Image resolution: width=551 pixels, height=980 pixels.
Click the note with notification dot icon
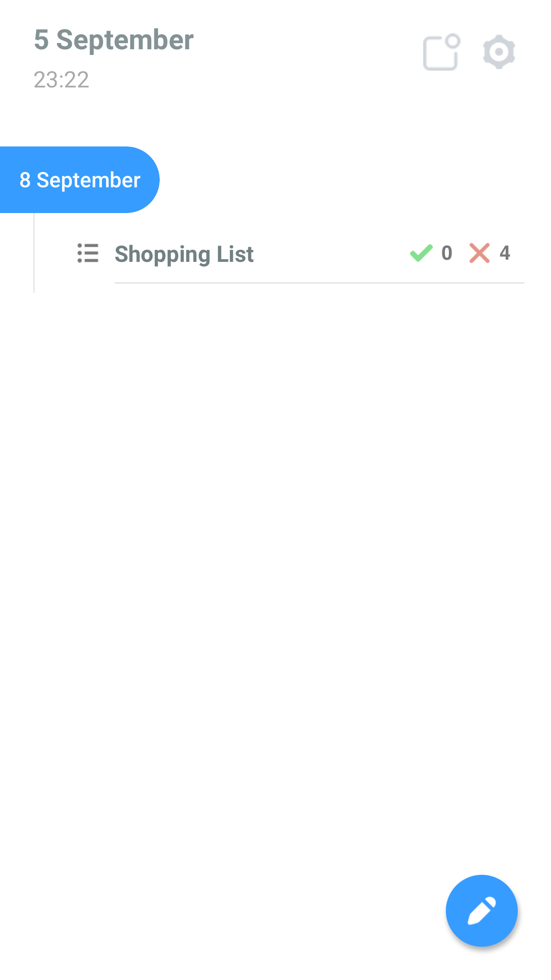441,52
